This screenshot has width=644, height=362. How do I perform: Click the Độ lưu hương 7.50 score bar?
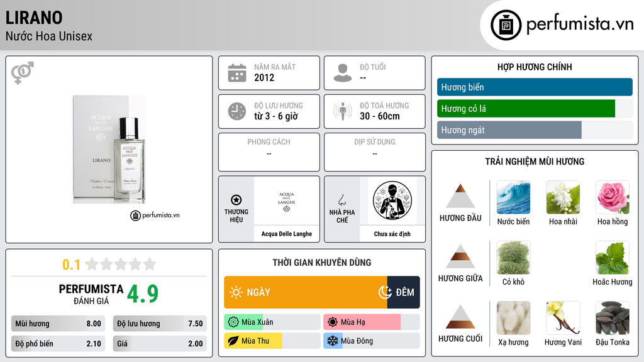[x=160, y=324]
